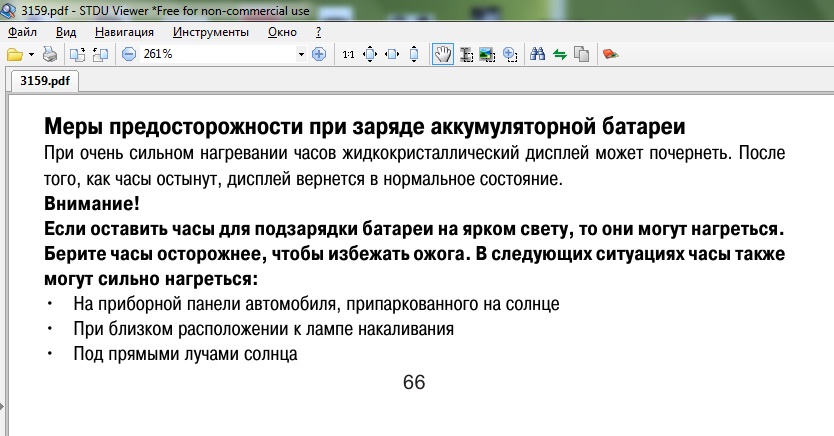Click the Open file folder icon
The width and height of the screenshot is (834, 436).
pyautogui.click(x=14, y=54)
